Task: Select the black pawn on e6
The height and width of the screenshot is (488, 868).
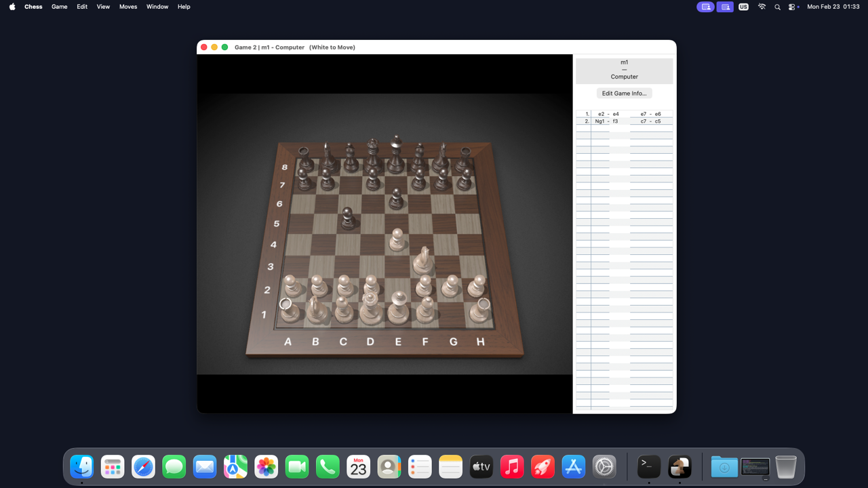Action: point(396,200)
